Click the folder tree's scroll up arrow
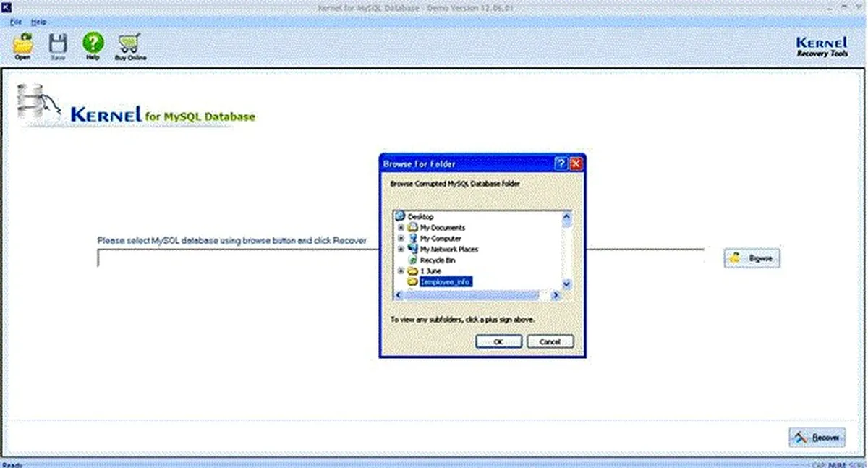 tap(566, 216)
